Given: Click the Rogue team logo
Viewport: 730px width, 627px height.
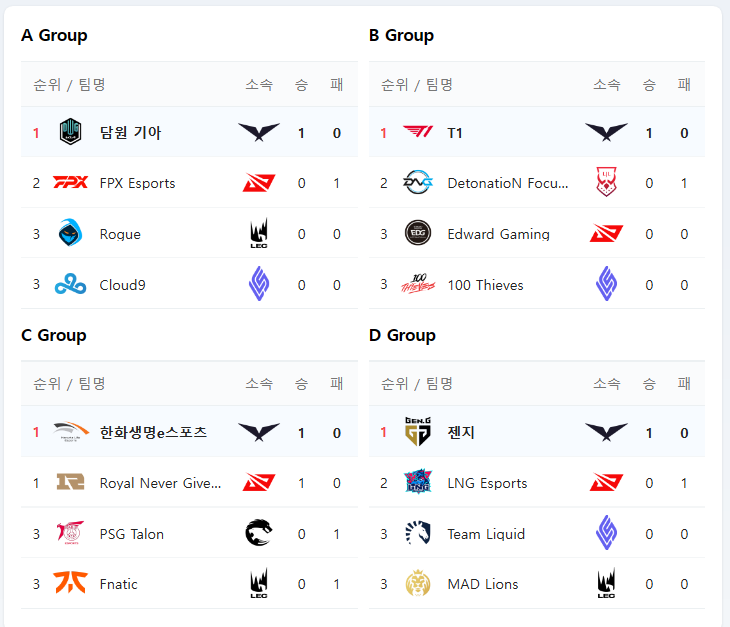Looking at the screenshot, I should click(x=70, y=234).
